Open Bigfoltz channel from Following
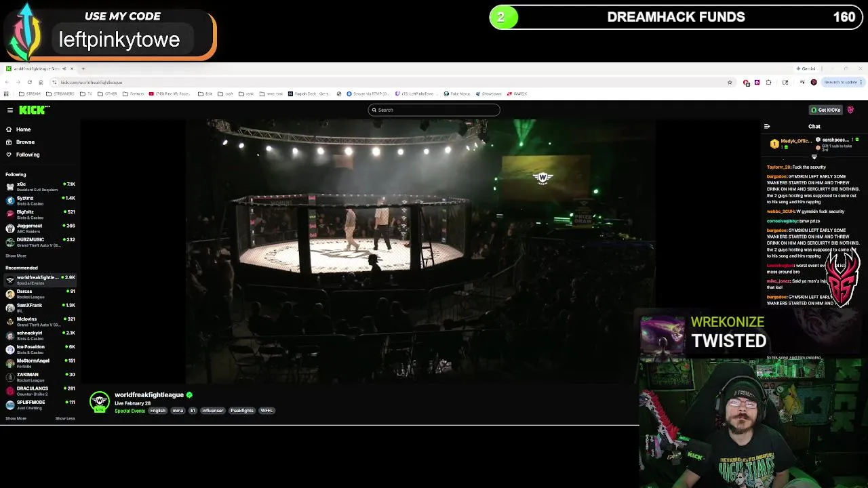 click(41, 214)
